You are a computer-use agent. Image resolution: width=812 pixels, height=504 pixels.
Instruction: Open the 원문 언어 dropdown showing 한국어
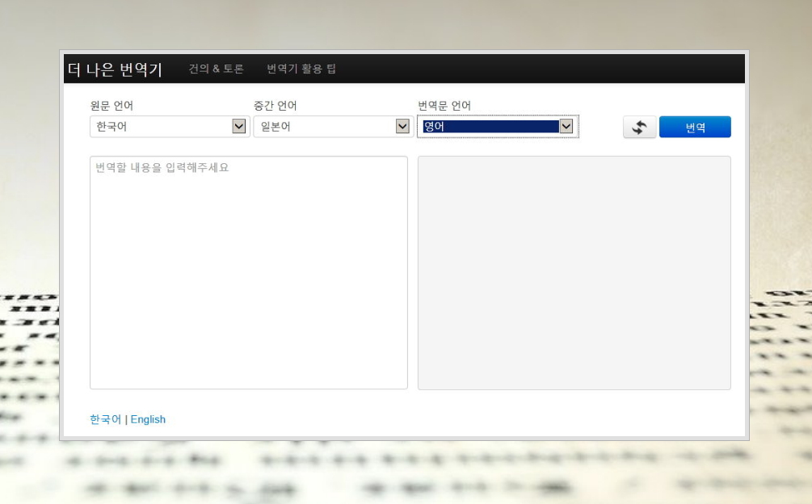(170, 127)
